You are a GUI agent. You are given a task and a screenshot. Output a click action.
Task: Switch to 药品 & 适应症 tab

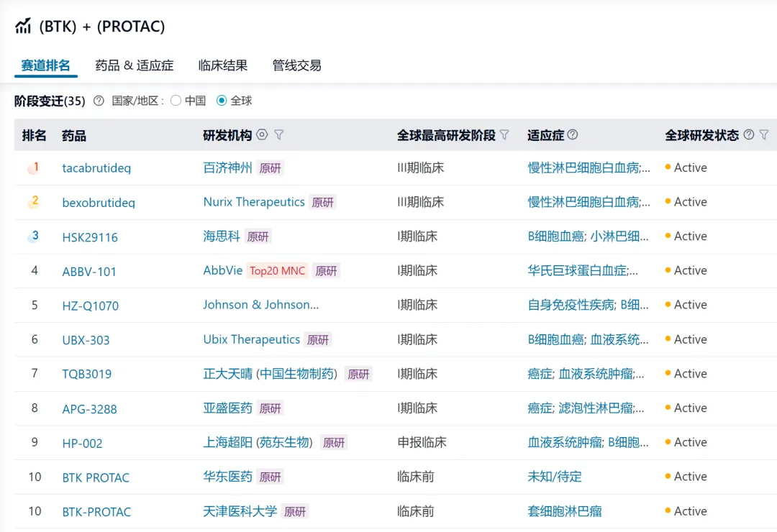135,65
